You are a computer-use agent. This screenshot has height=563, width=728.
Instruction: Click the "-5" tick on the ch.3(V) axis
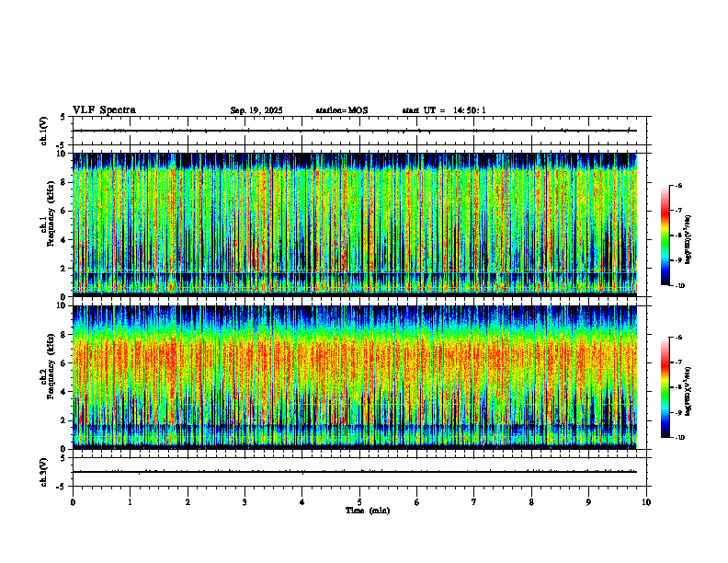61,487
